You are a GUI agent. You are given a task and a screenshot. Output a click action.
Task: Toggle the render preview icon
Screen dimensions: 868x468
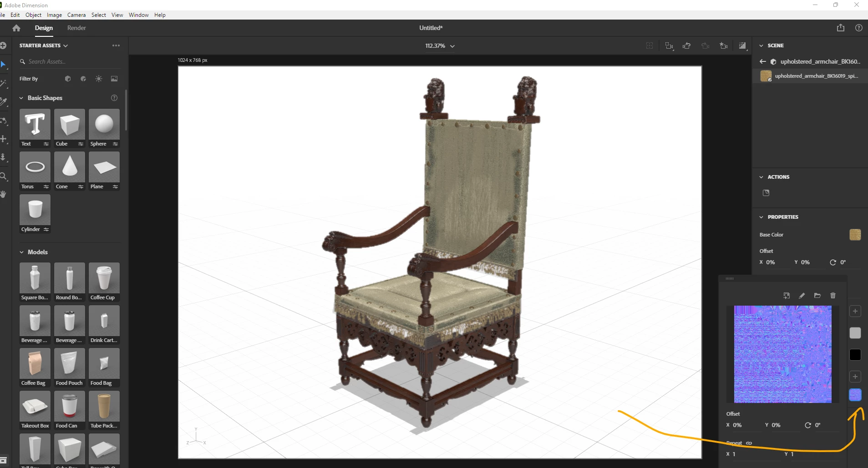pyautogui.click(x=743, y=45)
